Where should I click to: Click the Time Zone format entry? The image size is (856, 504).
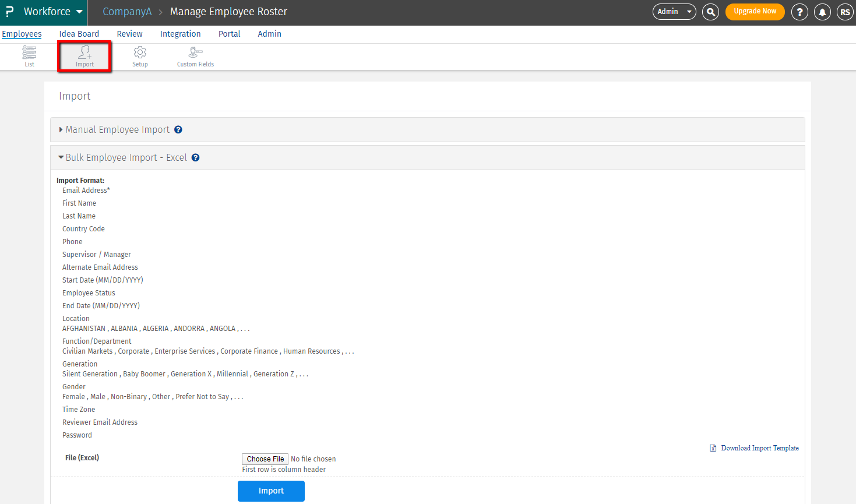point(79,410)
